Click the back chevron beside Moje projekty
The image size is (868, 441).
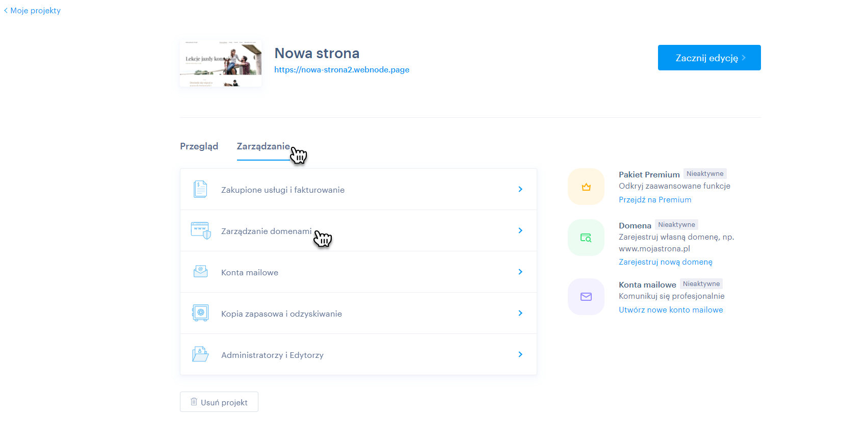pyautogui.click(x=6, y=10)
